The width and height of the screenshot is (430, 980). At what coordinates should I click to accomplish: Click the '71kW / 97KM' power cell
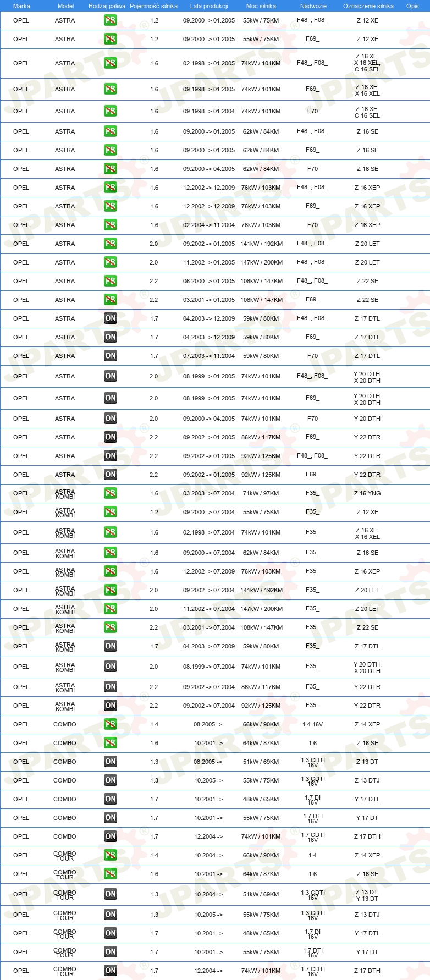coord(261,493)
